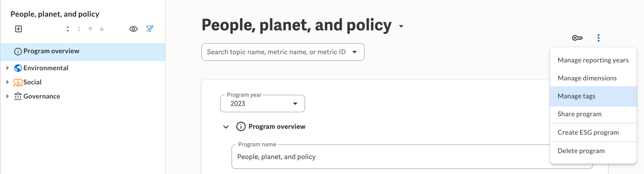Select Delete program from the menu
Viewport: 644px width, 174px height.
click(593, 151)
